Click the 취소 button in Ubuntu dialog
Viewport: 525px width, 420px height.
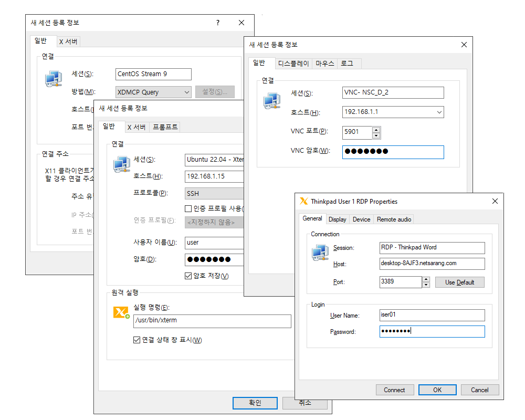pos(304,403)
